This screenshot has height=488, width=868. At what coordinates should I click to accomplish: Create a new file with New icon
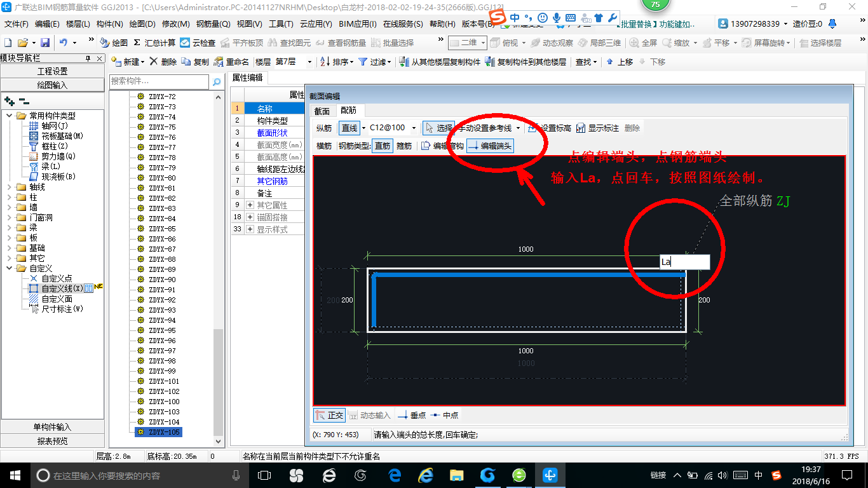[8, 43]
